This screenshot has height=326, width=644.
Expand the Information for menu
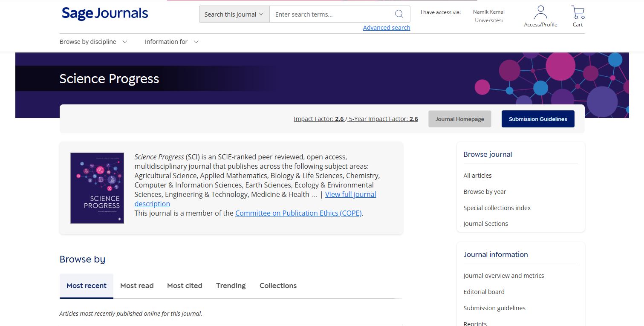point(172,42)
